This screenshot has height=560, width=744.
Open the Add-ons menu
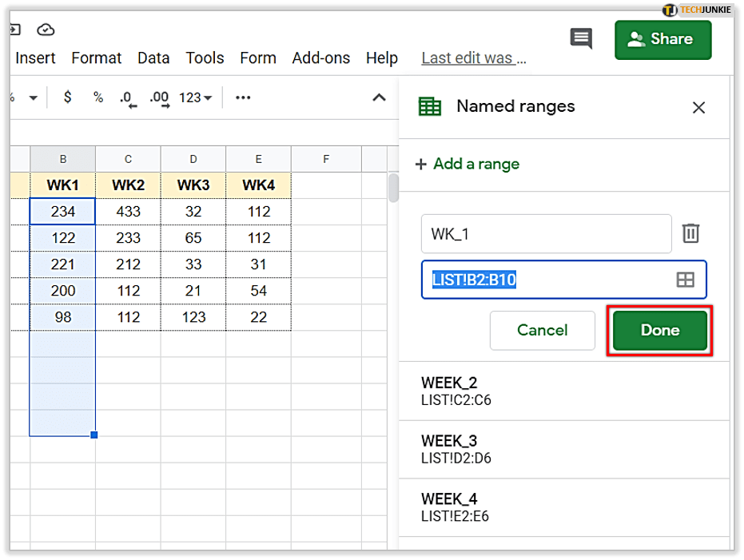click(320, 58)
